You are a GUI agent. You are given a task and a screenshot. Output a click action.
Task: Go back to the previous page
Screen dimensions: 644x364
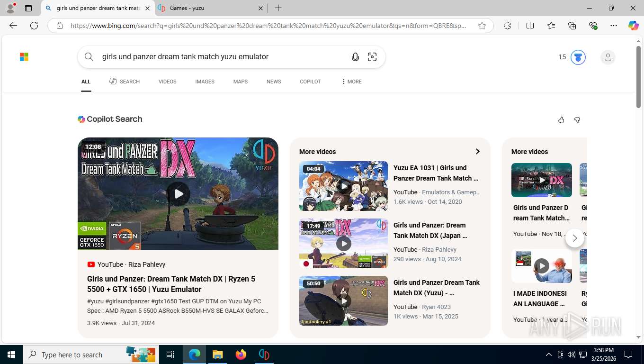coord(13,26)
